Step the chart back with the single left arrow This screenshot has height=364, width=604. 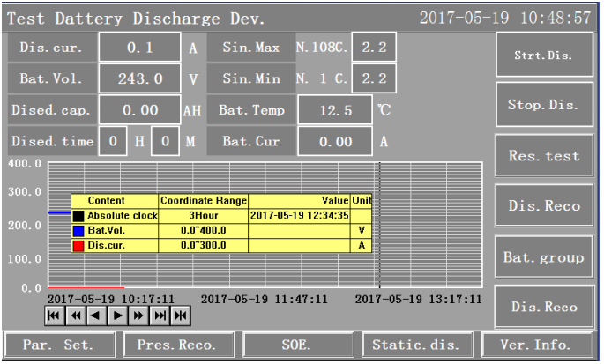(95, 315)
